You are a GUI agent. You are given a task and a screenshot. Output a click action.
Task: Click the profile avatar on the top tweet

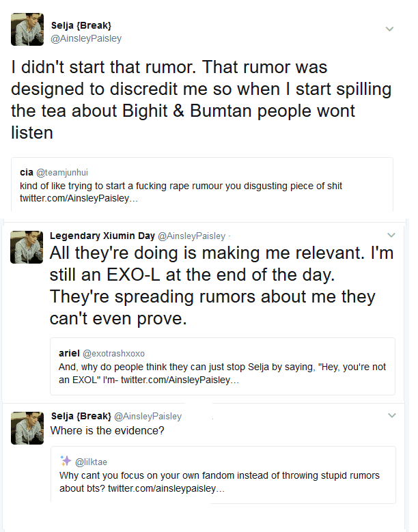[x=27, y=29]
